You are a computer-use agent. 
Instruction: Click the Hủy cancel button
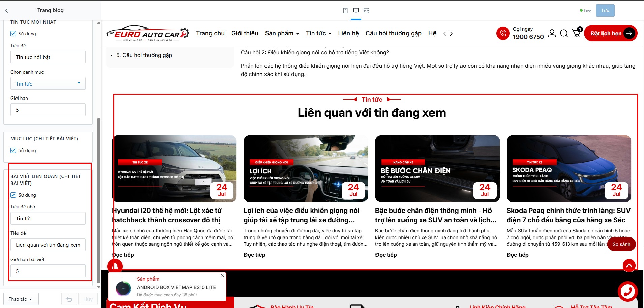(x=88, y=299)
